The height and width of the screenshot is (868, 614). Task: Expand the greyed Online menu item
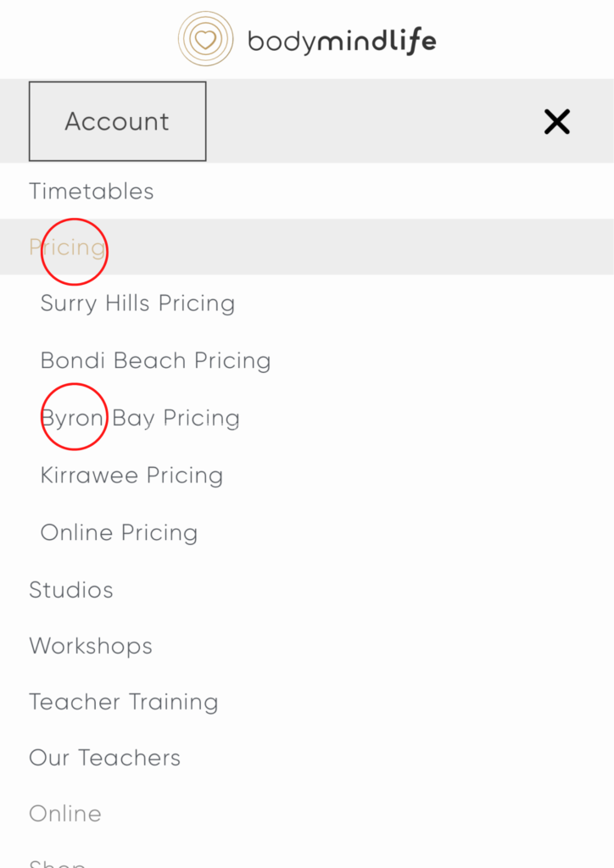point(65,814)
